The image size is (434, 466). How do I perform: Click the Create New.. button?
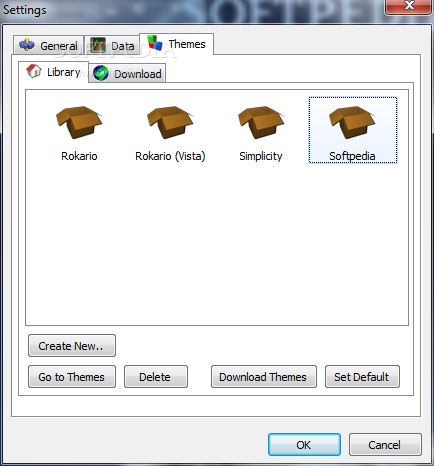pos(72,346)
